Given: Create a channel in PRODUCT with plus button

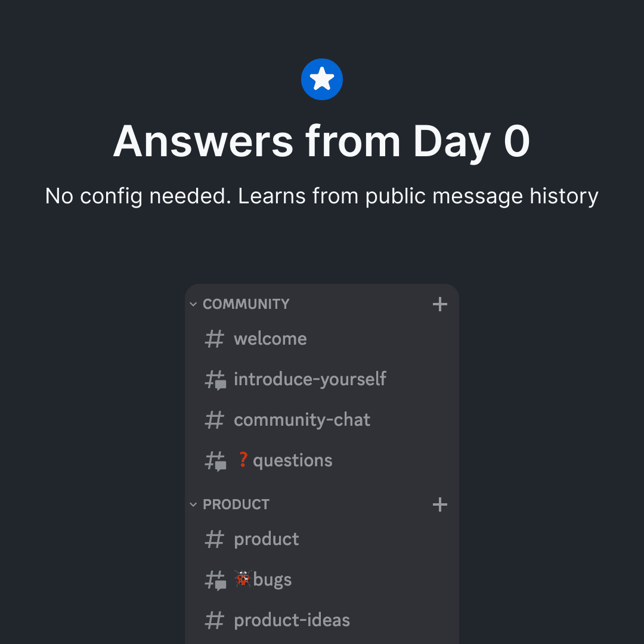Looking at the screenshot, I should click(439, 504).
